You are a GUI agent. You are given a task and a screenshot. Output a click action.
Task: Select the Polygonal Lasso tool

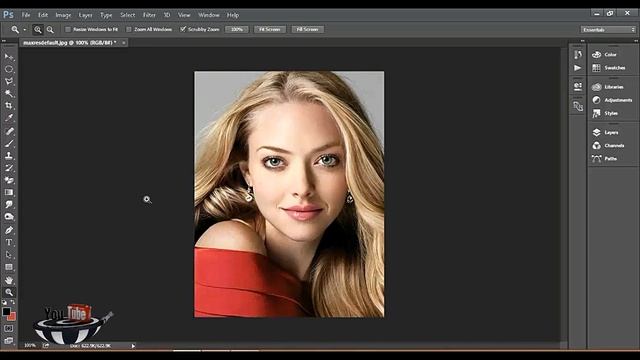coord(9,81)
